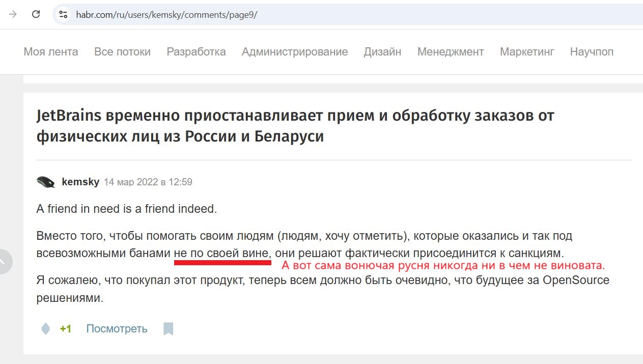This screenshot has height=364, width=643.
Task: Go to the Администрирование hub
Action: tap(295, 51)
